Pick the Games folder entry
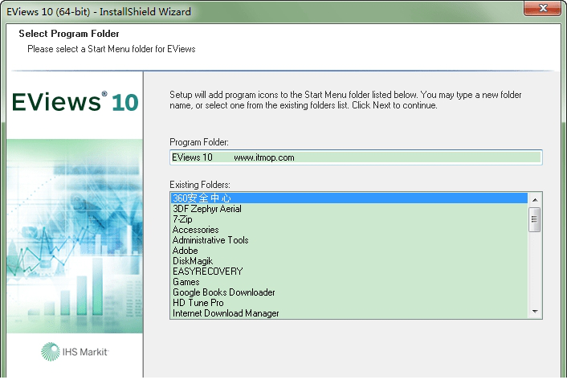 point(349,282)
